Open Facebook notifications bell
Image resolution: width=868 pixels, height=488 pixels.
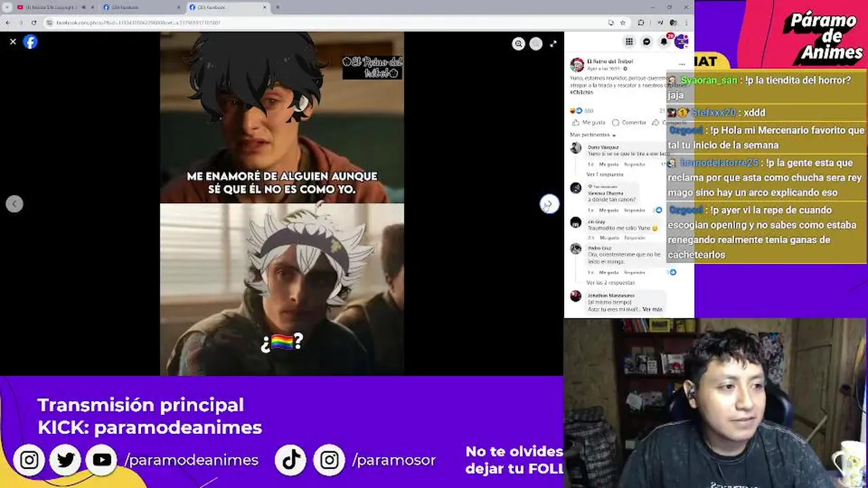click(x=664, y=41)
